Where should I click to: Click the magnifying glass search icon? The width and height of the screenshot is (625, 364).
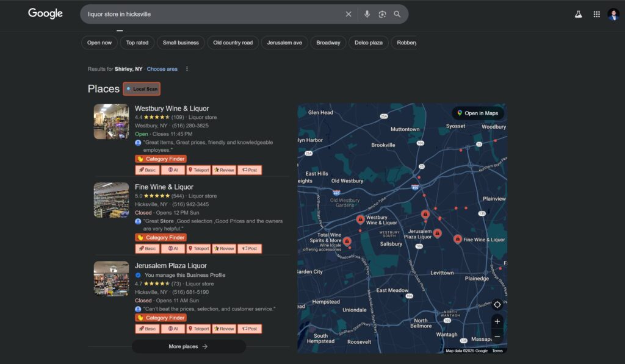click(x=397, y=14)
